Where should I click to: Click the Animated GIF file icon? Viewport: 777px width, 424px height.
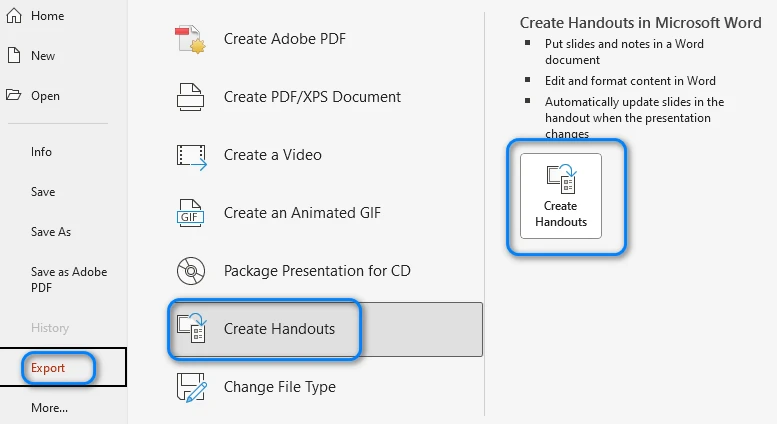click(190, 213)
